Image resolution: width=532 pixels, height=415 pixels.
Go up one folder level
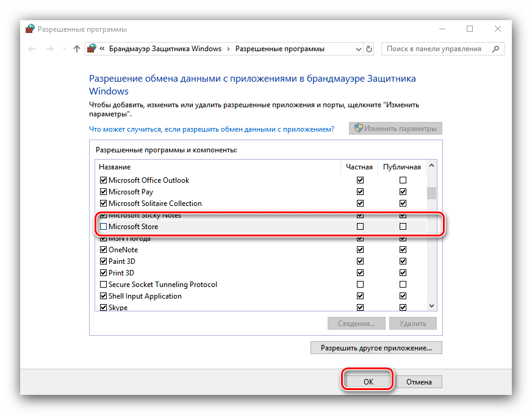point(76,49)
